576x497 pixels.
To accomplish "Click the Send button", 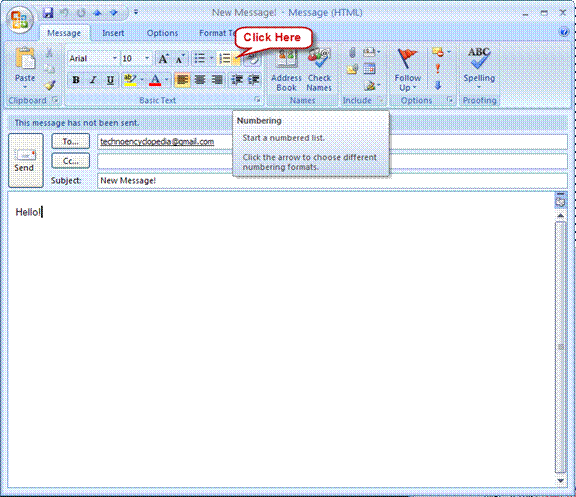I will point(26,161).
